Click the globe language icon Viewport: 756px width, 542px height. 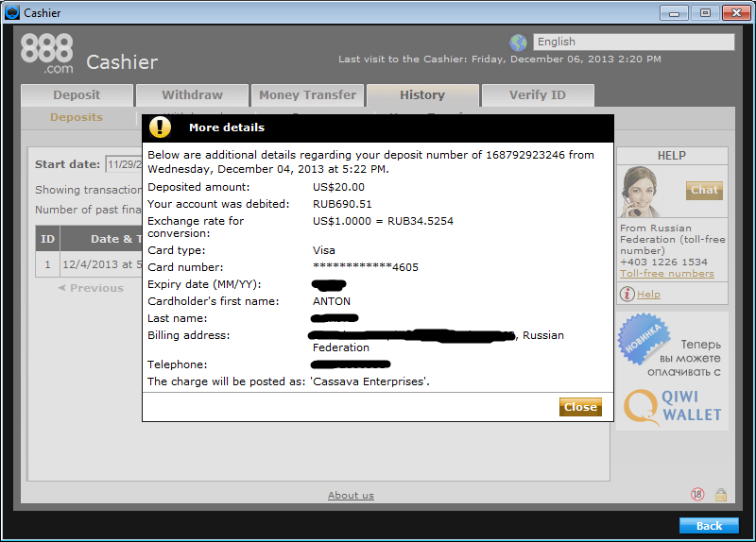coord(518,42)
